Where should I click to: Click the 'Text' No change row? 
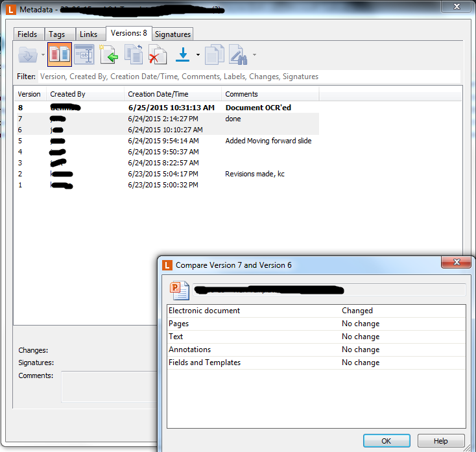(316, 337)
